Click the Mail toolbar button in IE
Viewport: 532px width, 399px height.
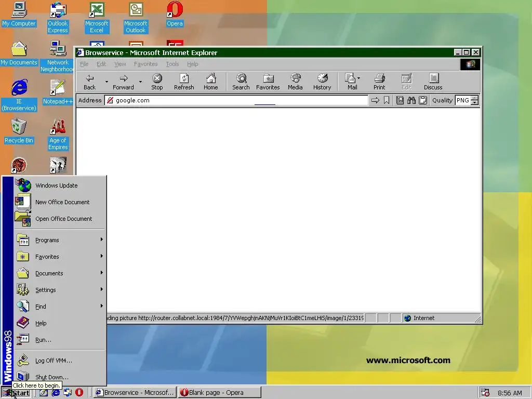(351, 82)
